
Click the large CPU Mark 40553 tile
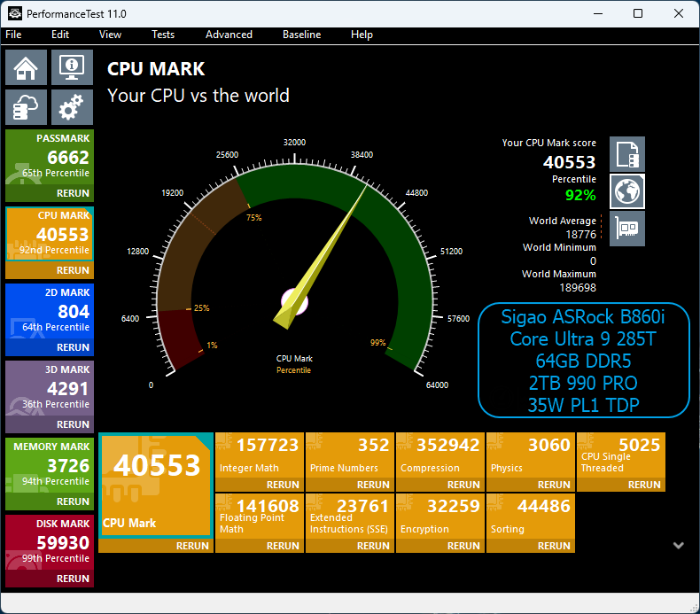[156, 486]
